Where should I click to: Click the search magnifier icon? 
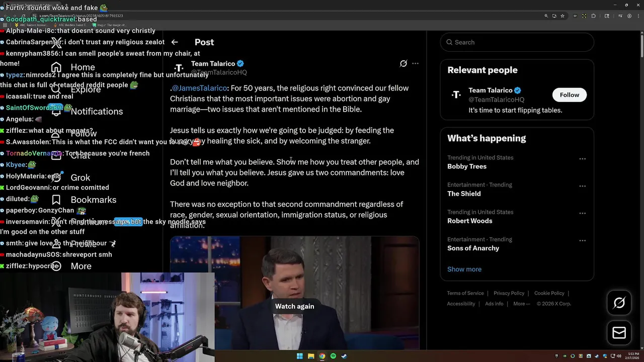point(449,42)
